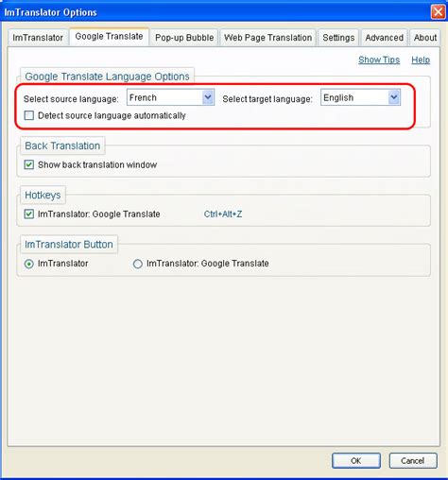Expand the source language French dropdown

coord(170,97)
